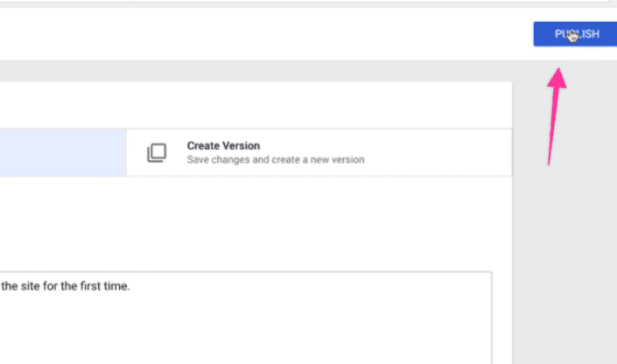617x364 pixels.
Task: Click blank white area below Create Version tile
Action: (256, 223)
